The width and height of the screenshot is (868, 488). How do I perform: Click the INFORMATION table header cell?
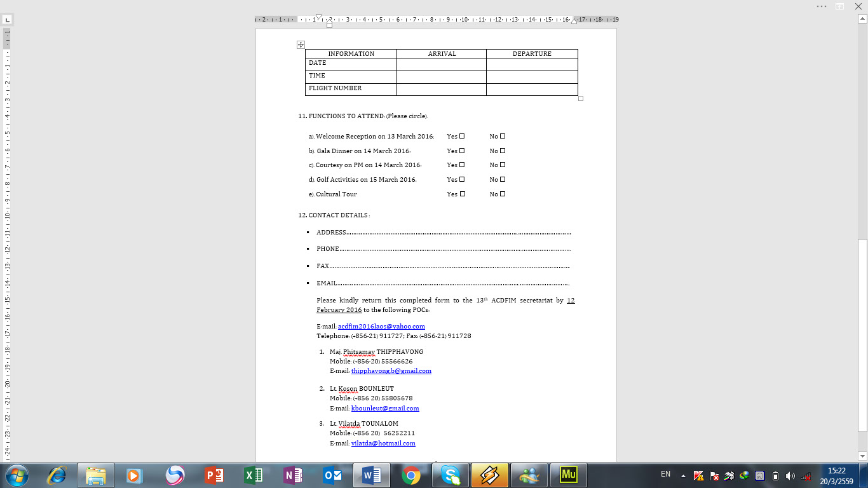(x=351, y=54)
